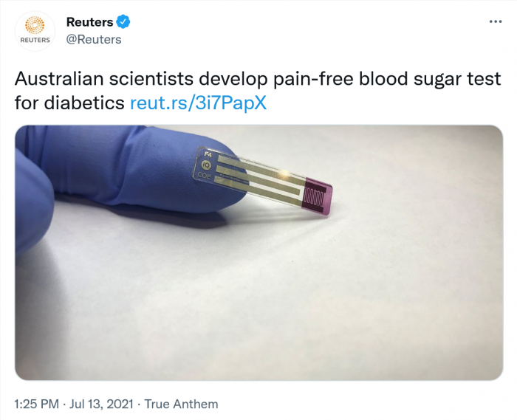Click the gold electrode stripes on strip
This screenshot has height=420, width=517.
coord(258,179)
